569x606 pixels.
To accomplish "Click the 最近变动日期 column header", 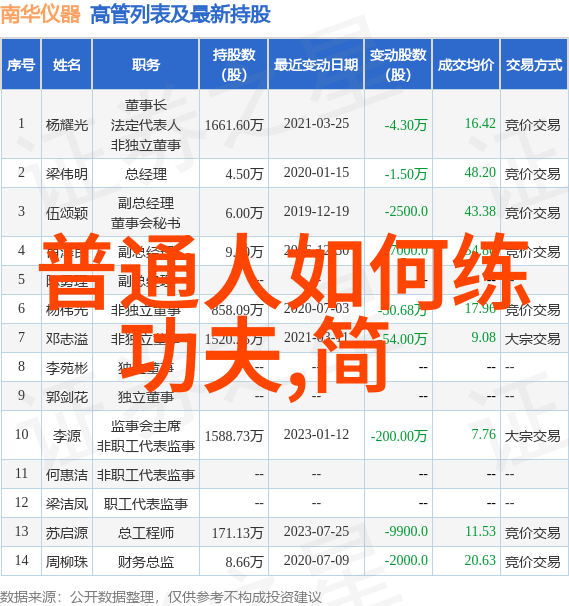I will [316, 65].
